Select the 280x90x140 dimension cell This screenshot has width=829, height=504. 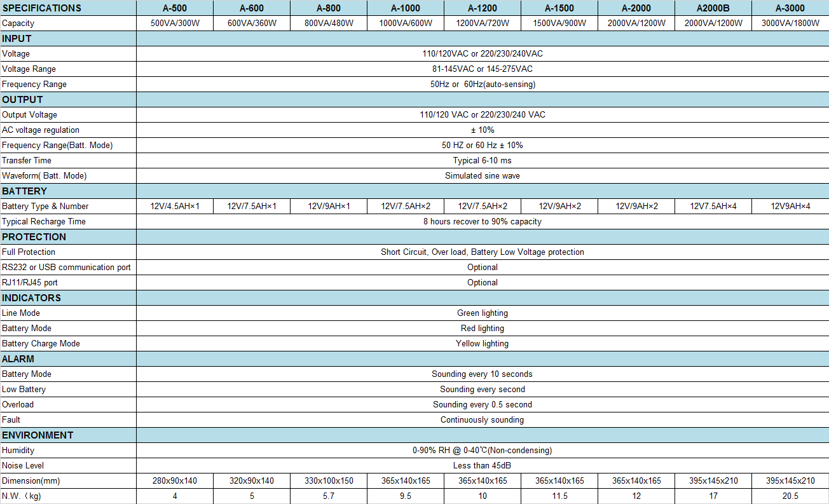[x=175, y=481]
